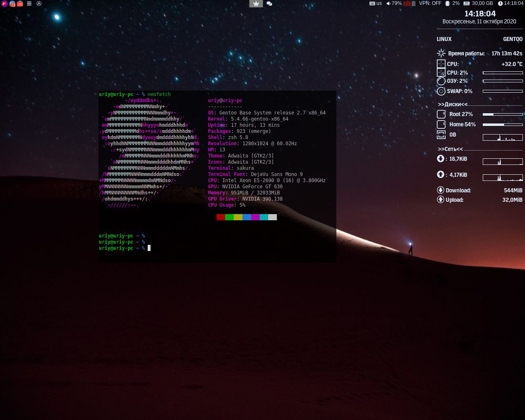Click the Home 54% usage bar
Image resolution: width=525 pixels, height=420 pixels.
[503, 124]
